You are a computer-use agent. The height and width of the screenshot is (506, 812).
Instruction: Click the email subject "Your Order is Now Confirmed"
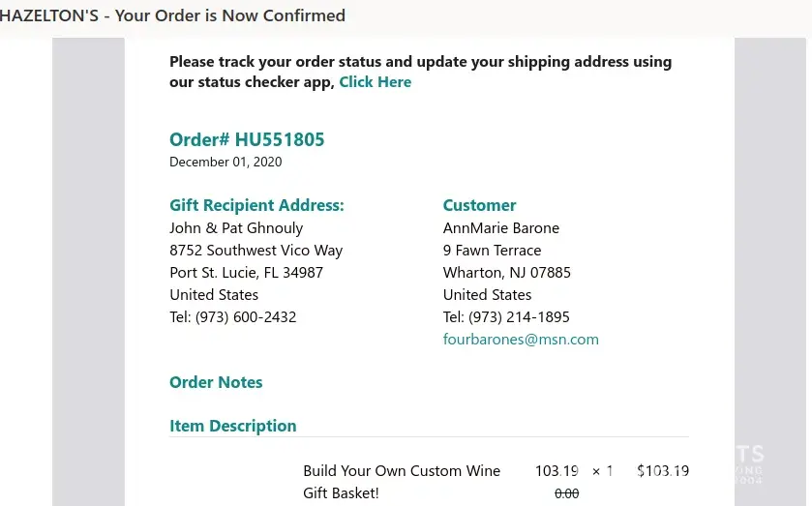(x=230, y=15)
